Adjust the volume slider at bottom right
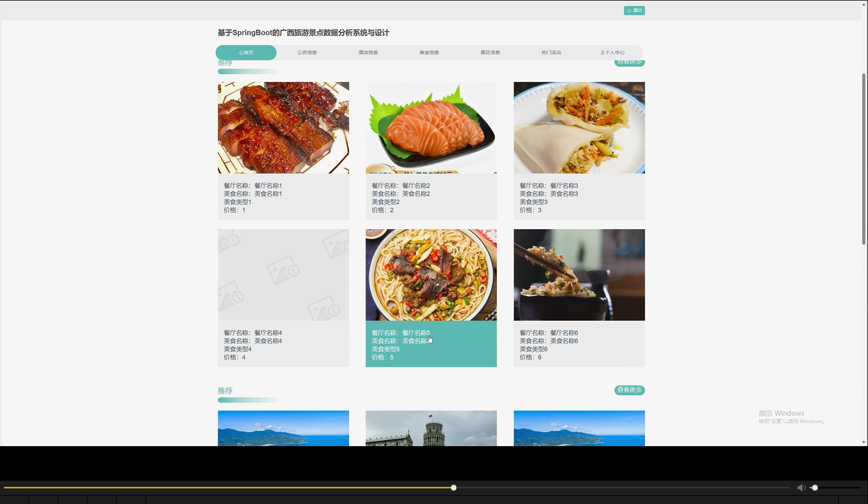 click(x=815, y=487)
